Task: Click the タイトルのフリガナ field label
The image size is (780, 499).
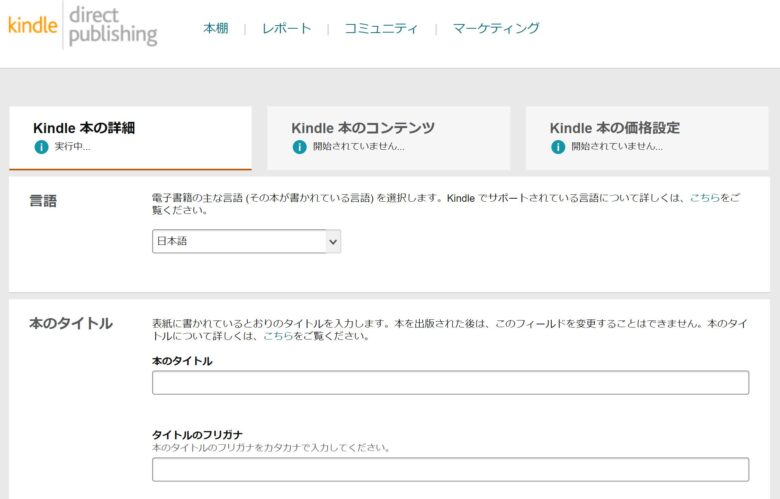Action: [x=197, y=435]
